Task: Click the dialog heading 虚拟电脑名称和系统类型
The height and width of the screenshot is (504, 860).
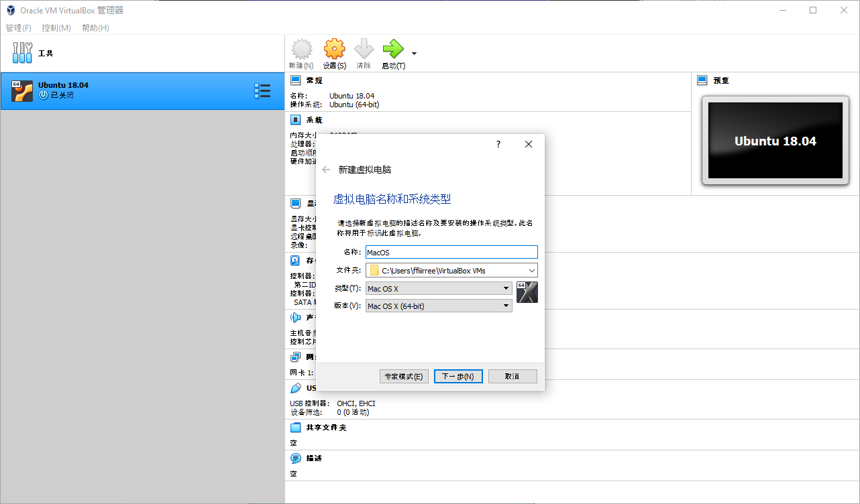Action: (x=392, y=199)
